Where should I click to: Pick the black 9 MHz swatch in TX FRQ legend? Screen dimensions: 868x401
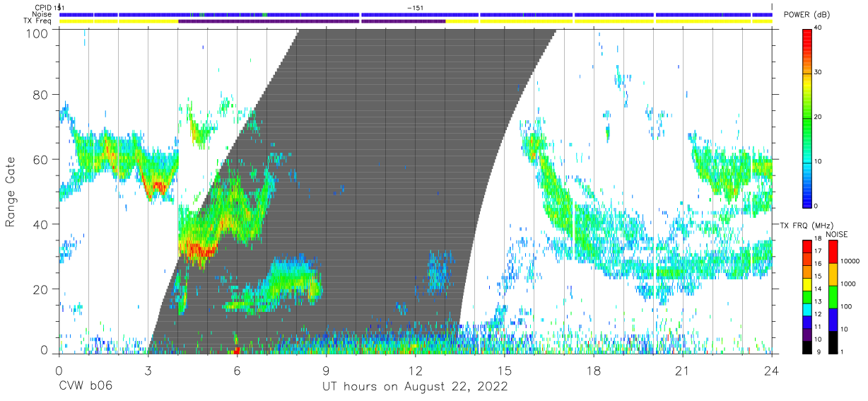click(807, 347)
